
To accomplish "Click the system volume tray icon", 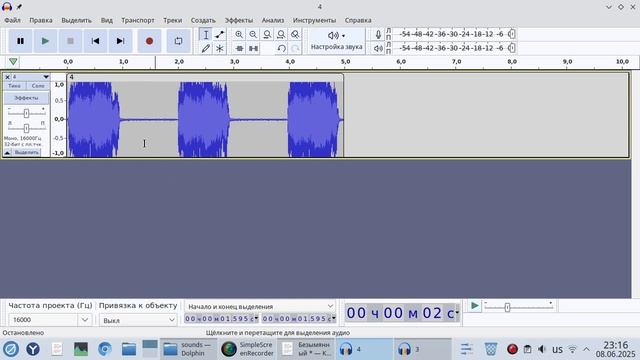I will coord(542,349).
